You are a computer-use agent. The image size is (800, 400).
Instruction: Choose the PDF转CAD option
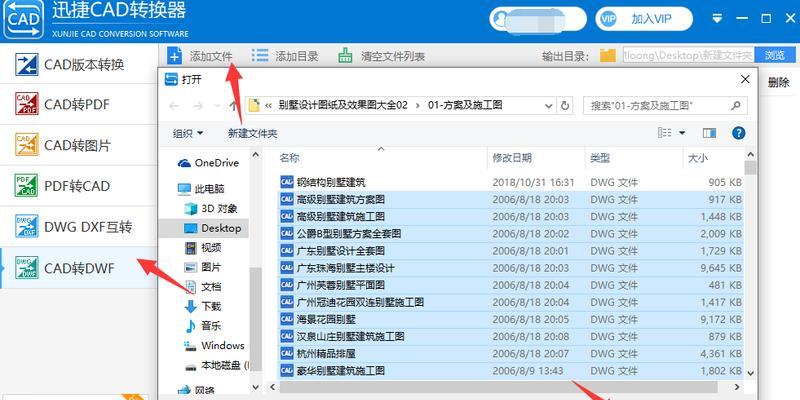[x=78, y=186]
